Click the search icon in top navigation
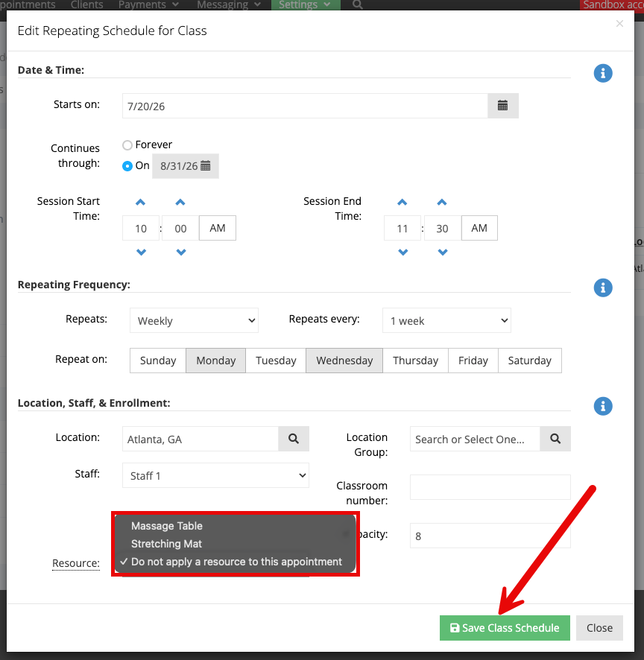The image size is (644, 660). click(358, 4)
